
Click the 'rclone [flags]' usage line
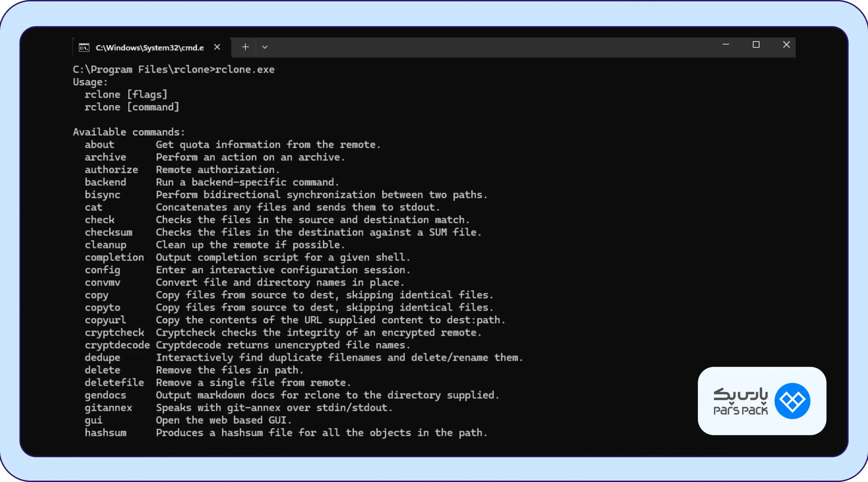click(x=126, y=95)
